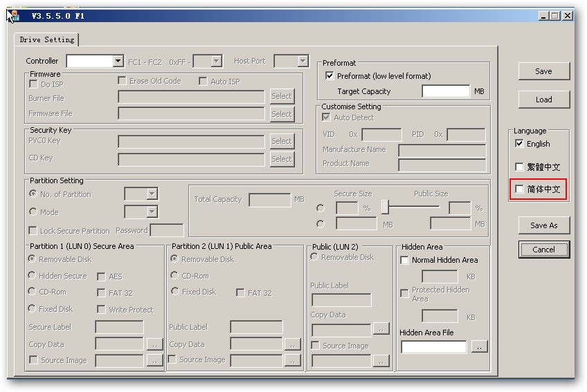Image resolution: width=587 pixels, height=392 pixels.
Task: Toggle the Erase Old Code checkbox
Action: 122,80
